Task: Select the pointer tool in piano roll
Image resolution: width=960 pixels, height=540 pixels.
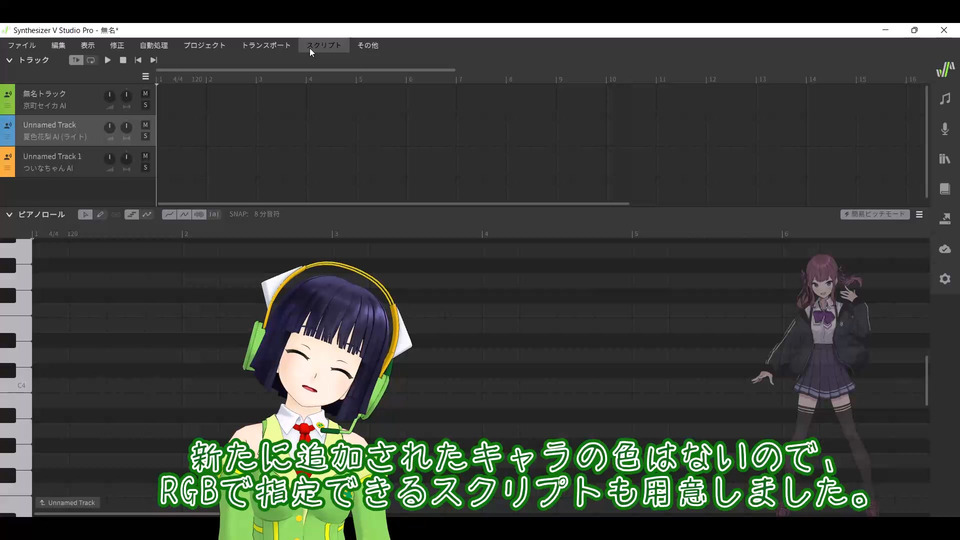Action: pyautogui.click(x=85, y=214)
